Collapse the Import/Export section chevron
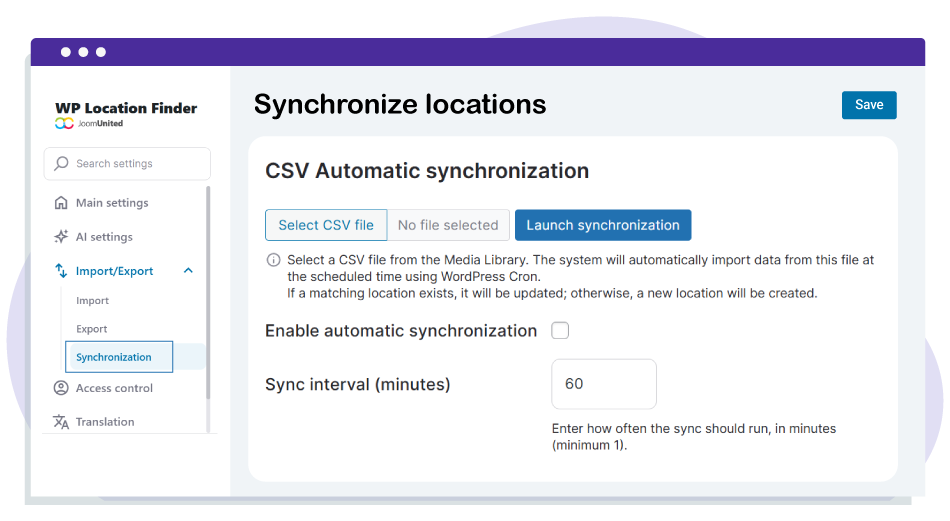This screenshot has width=950, height=521. pyautogui.click(x=188, y=271)
